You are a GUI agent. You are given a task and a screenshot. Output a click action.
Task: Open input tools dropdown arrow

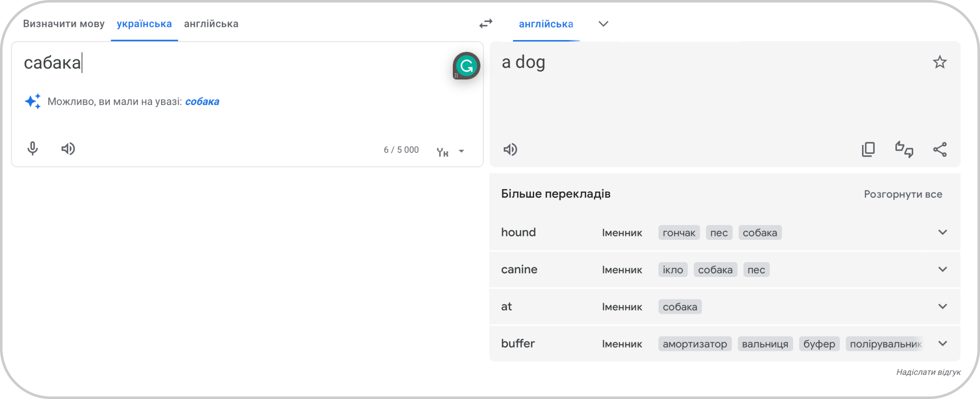[x=461, y=151]
